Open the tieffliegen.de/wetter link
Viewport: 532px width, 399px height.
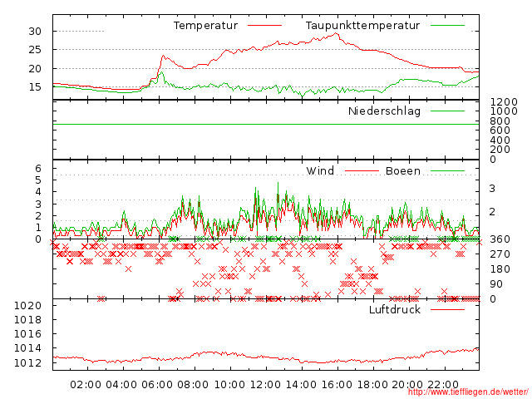[x=468, y=392]
